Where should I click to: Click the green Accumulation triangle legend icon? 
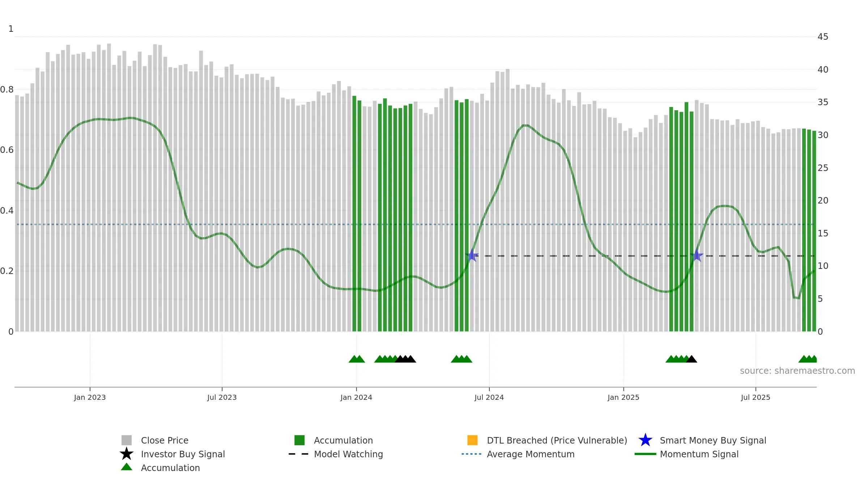[127, 467]
